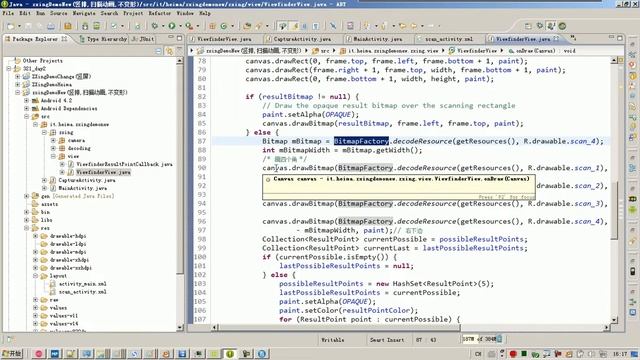Screen dimensions: 640x360
Task: Click the Print toolbar icon
Action: tap(51, 26)
